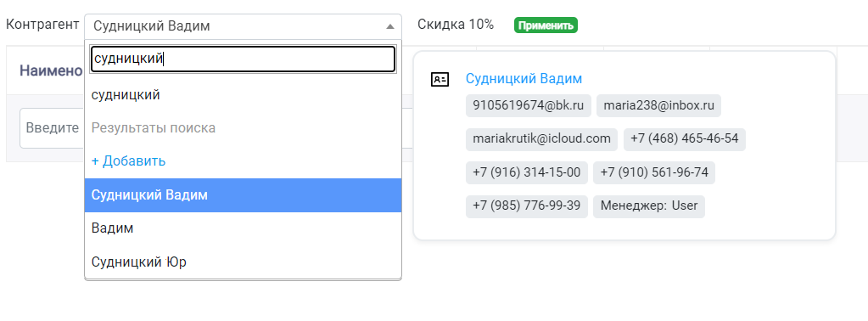
Task: Click the maria238@inbox.ru email tag
Action: pos(658,105)
